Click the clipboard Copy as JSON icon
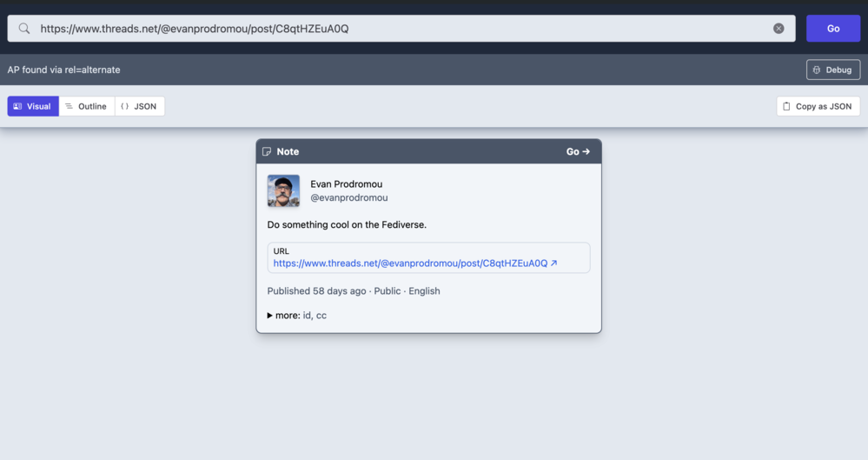The image size is (868, 460). pyautogui.click(x=786, y=106)
